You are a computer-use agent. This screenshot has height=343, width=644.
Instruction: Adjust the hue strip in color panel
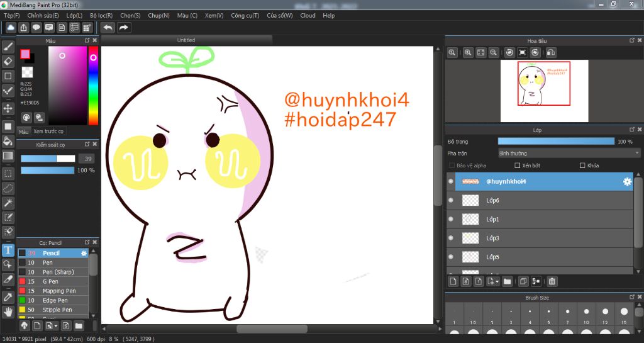pos(93,86)
